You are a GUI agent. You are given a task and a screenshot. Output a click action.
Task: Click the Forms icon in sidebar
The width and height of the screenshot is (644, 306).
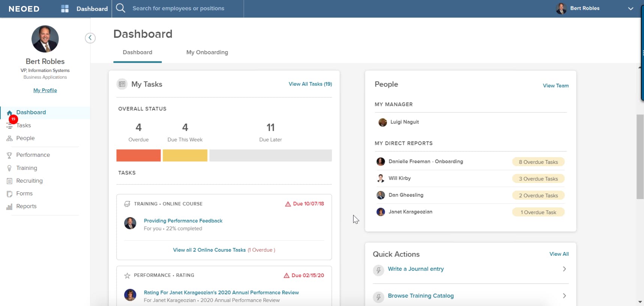pyautogui.click(x=9, y=194)
